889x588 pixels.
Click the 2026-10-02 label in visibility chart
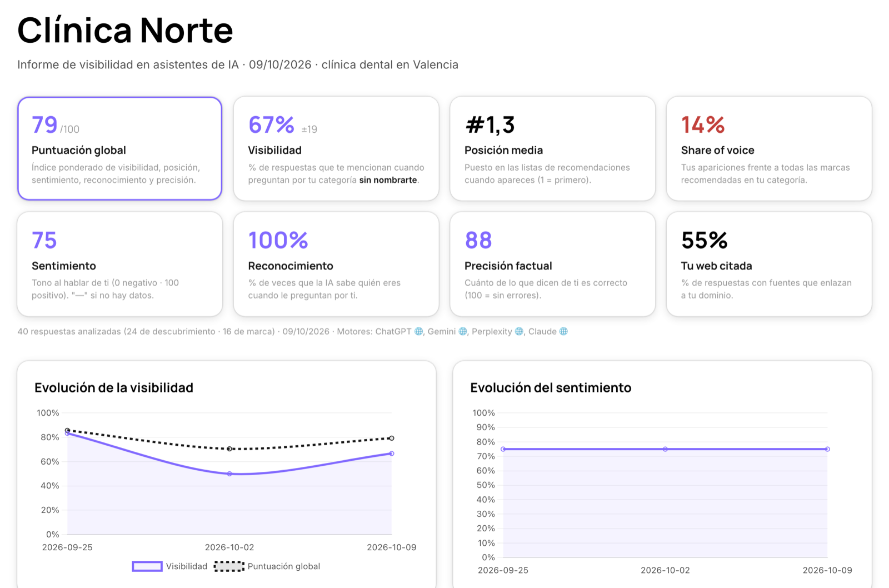tap(229, 547)
